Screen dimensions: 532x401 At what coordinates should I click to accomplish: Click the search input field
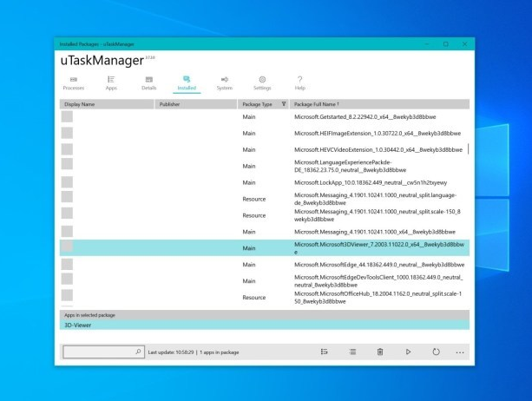pos(98,352)
